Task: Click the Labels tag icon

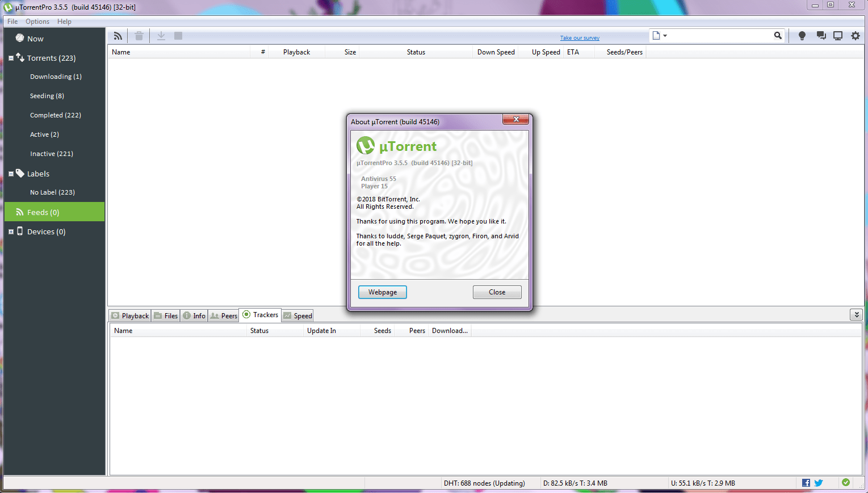Action: pyautogui.click(x=20, y=173)
